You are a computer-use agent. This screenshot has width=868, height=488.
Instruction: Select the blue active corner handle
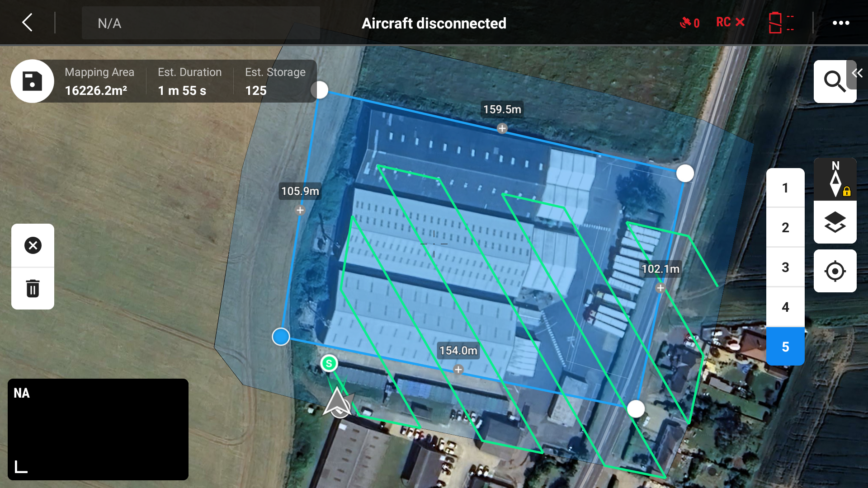(x=281, y=337)
